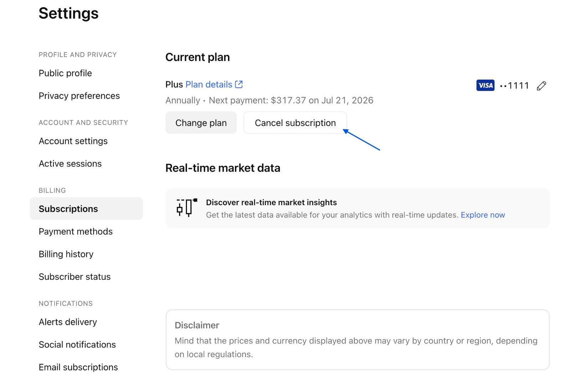This screenshot has width=588, height=384.
Task: Open Social notifications settings
Action: [x=77, y=344]
